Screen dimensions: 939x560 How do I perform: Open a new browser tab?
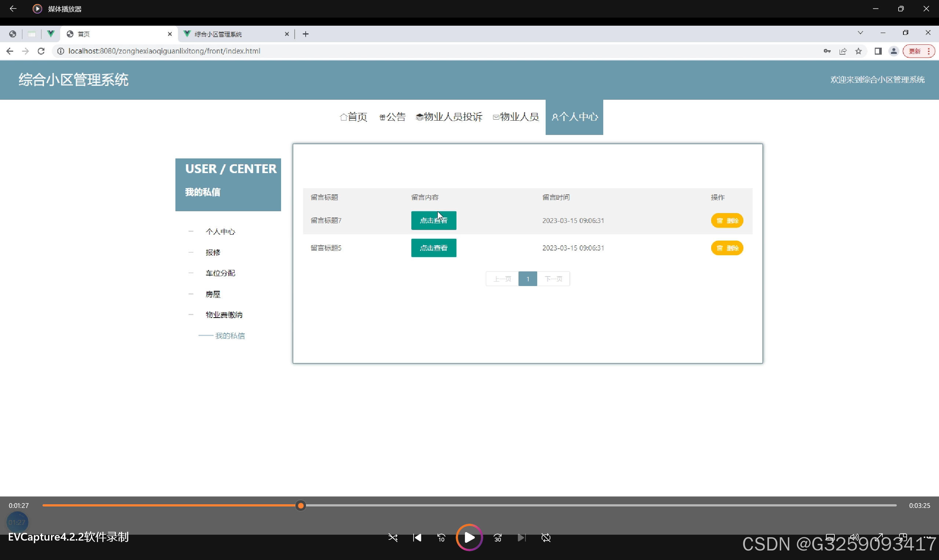(x=305, y=34)
